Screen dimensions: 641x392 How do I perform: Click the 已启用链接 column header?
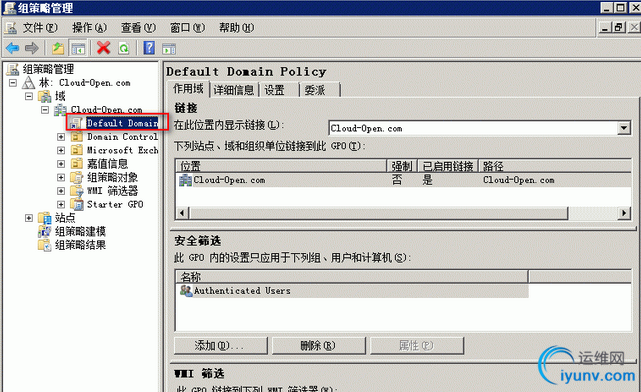pyautogui.click(x=448, y=166)
